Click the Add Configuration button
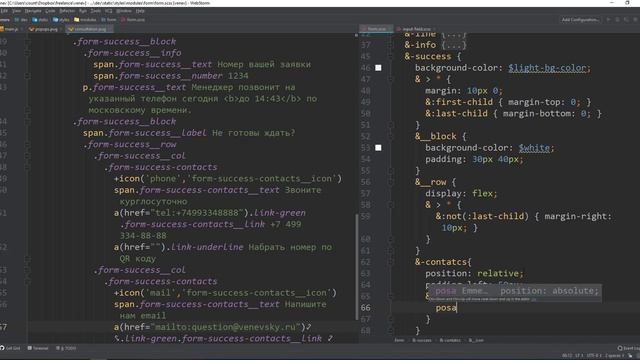The height and width of the screenshot is (360, 640). (580, 20)
